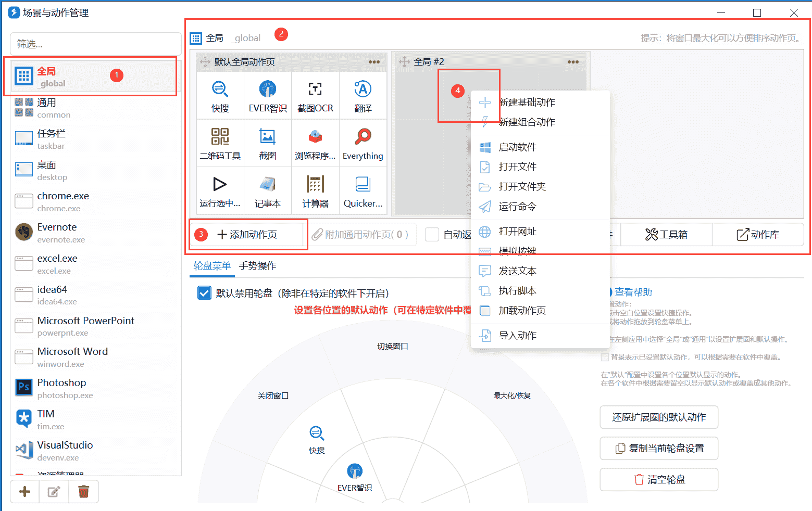
Task: Open three-dot menu of 默认全局动作页
Action: tap(374, 62)
